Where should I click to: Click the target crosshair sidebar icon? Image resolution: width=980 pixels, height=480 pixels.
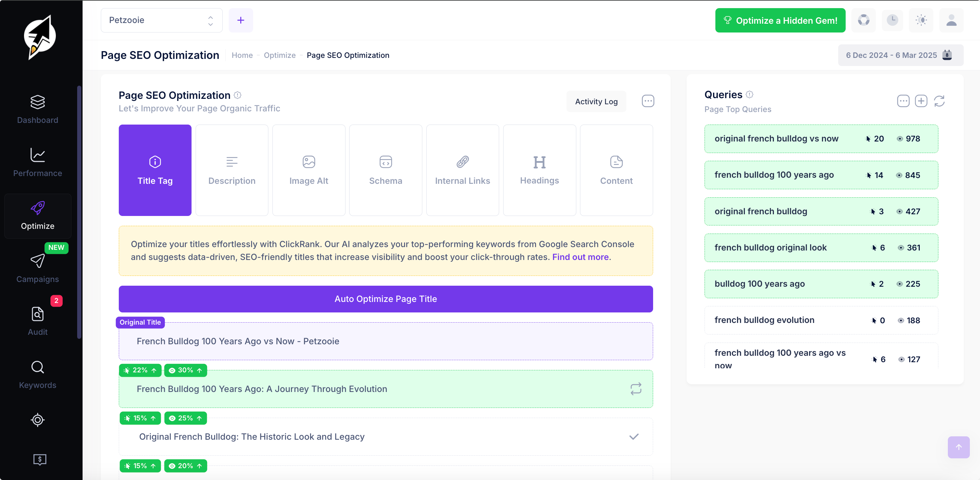click(x=38, y=420)
